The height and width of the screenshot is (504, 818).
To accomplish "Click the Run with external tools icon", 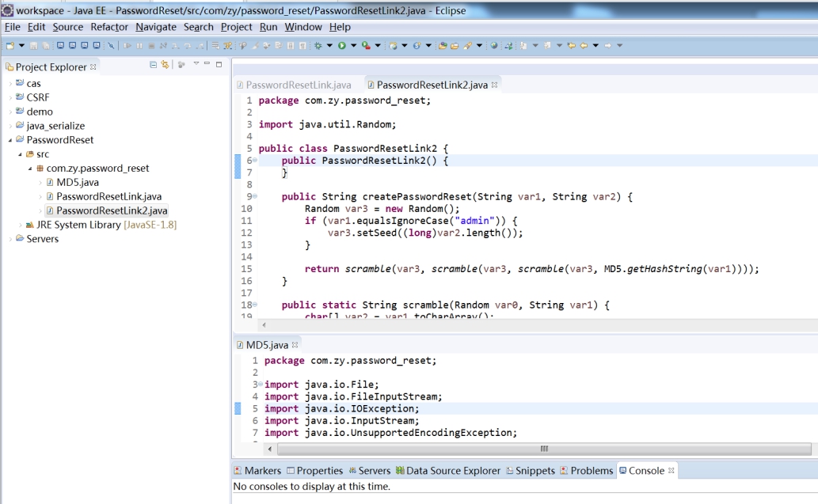I will click(366, 46).
